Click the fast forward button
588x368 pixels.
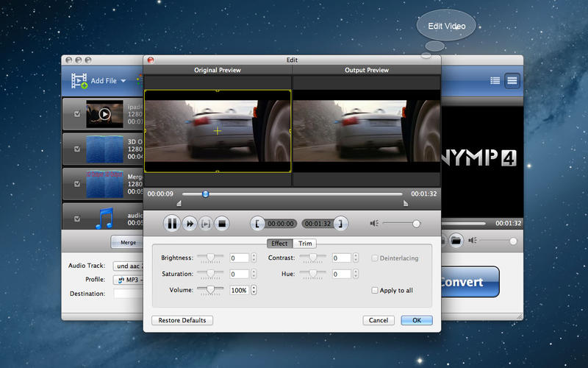pyautogui.click(x=189, y=223)
